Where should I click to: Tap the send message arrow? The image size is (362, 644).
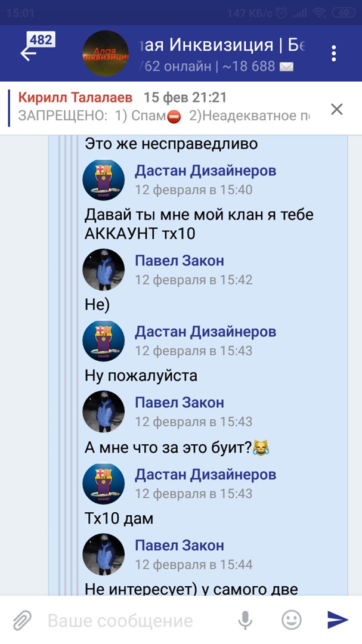(338, 620)
